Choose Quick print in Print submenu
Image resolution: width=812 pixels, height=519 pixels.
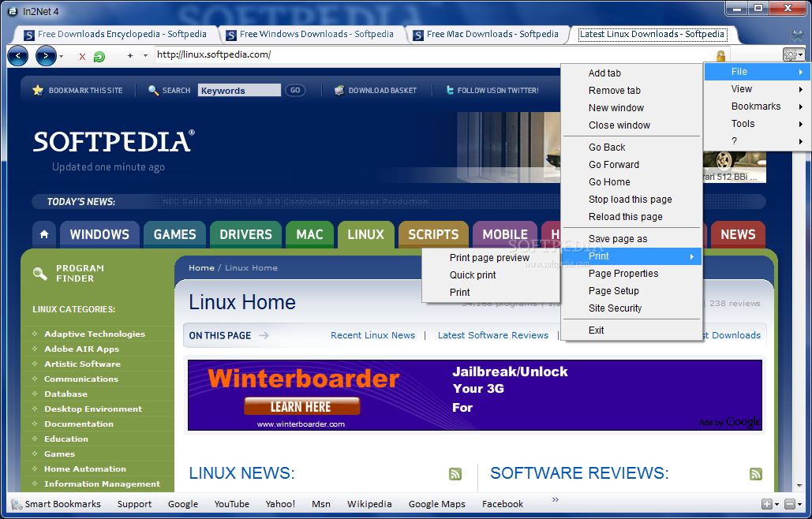point(489,274)
